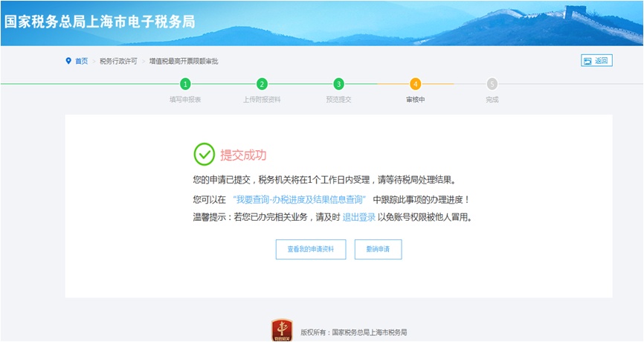Select step 4 circle 审核中
644x342 pixels.
pos(415,84)
